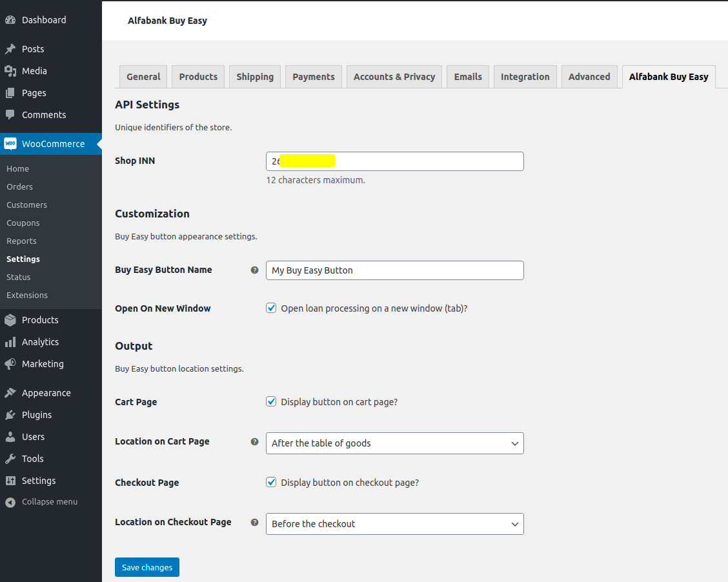728x582 pixels.
Task: Click help icon beside Buy Easy Button Name
Action: pos(254,270)
